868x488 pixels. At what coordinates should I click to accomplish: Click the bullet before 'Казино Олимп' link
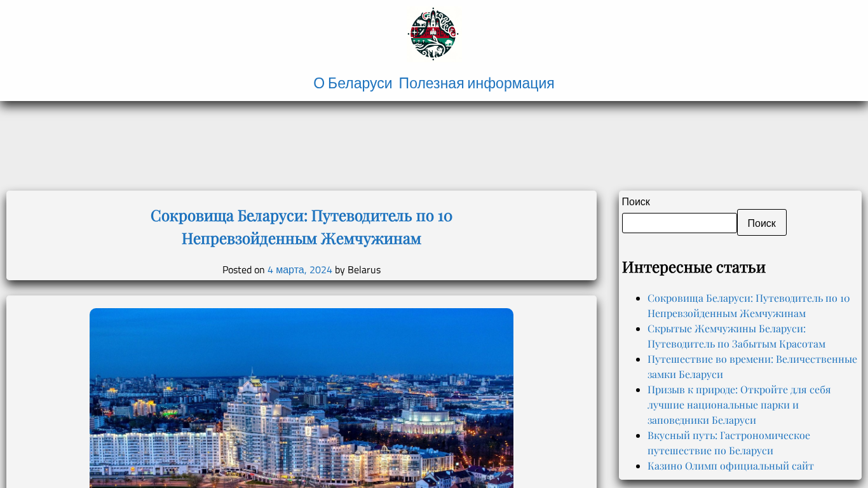point(638,466)
